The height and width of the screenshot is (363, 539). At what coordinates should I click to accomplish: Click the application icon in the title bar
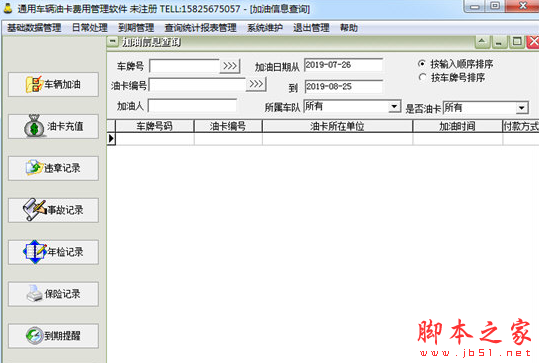click(x=8, y=8)
